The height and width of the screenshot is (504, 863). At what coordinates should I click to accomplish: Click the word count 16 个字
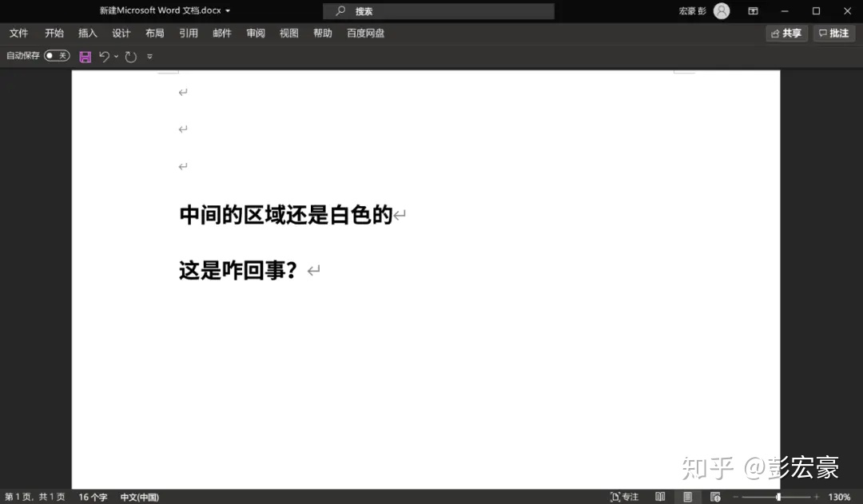93,497
